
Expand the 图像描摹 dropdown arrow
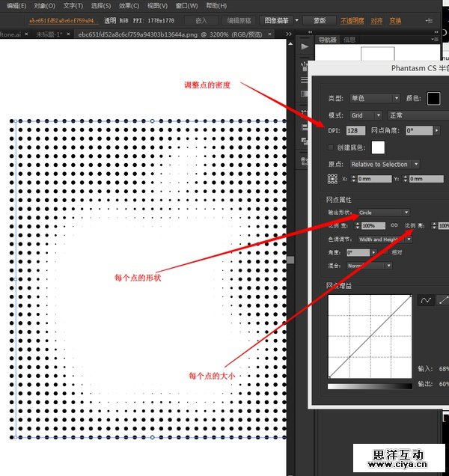point(297,21)
